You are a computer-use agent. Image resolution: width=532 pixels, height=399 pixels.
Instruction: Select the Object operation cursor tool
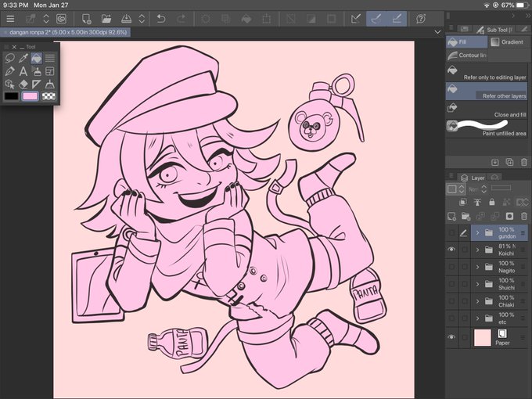tap(10, 84)
